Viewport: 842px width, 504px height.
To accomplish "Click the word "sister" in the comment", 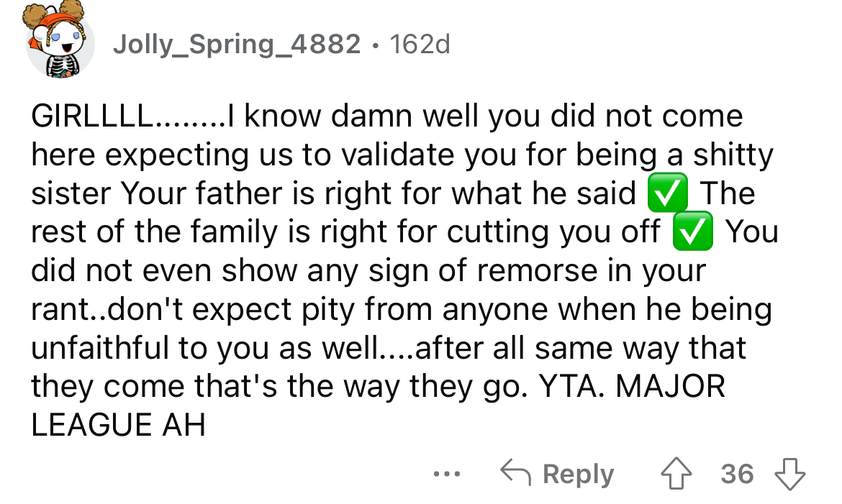I will click(x=71, y=193).
